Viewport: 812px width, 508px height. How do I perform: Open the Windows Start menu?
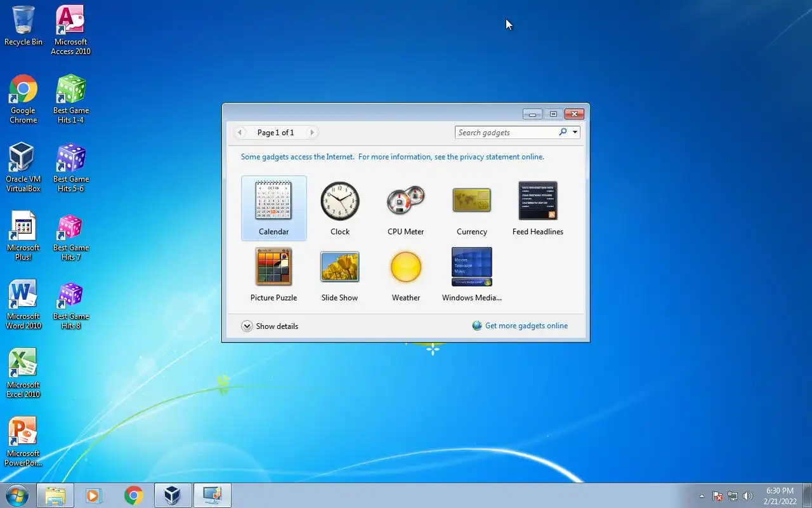(x=17, y=495)
